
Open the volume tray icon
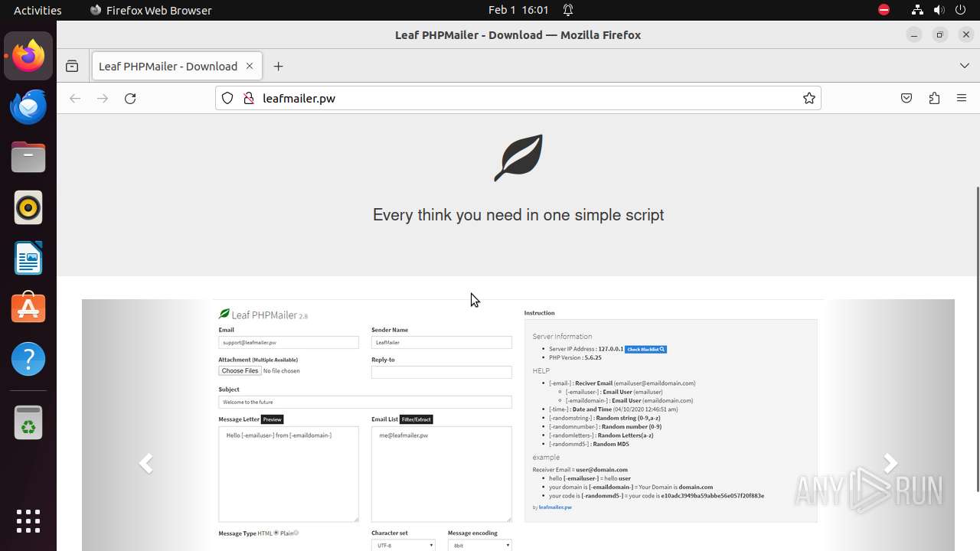[x=939, y=10]
